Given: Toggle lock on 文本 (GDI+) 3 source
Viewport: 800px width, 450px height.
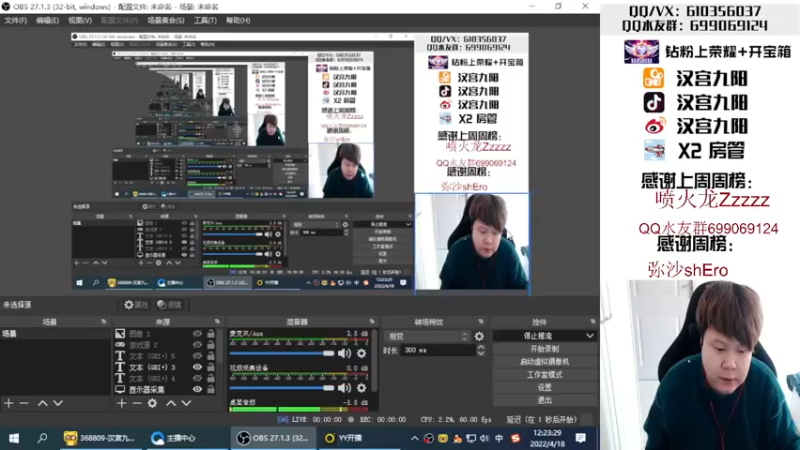Looking at the screenshot, I should tap(211, 367).
